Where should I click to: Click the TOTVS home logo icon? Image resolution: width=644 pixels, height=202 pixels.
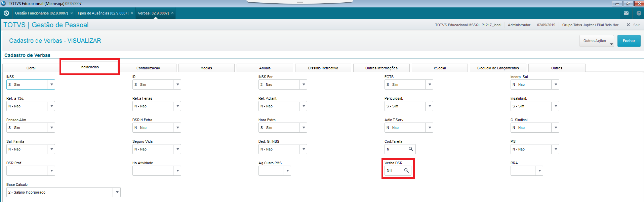click(x=6, y=13)
